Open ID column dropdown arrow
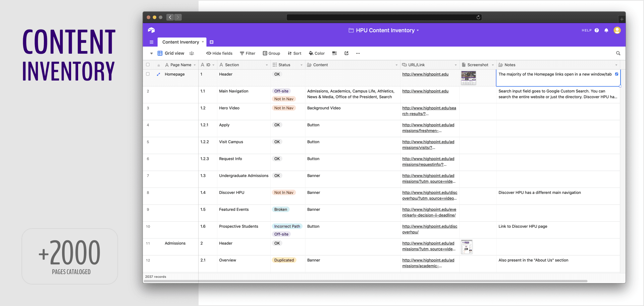Image resolution: width=644 pixels, height=306 pixels. 213,65
